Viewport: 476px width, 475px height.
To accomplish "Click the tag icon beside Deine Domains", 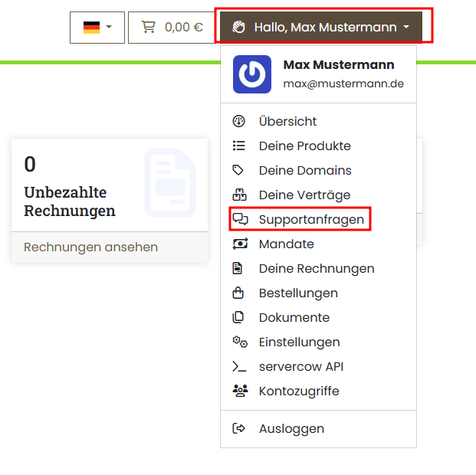I will click(x=238, y=170).
